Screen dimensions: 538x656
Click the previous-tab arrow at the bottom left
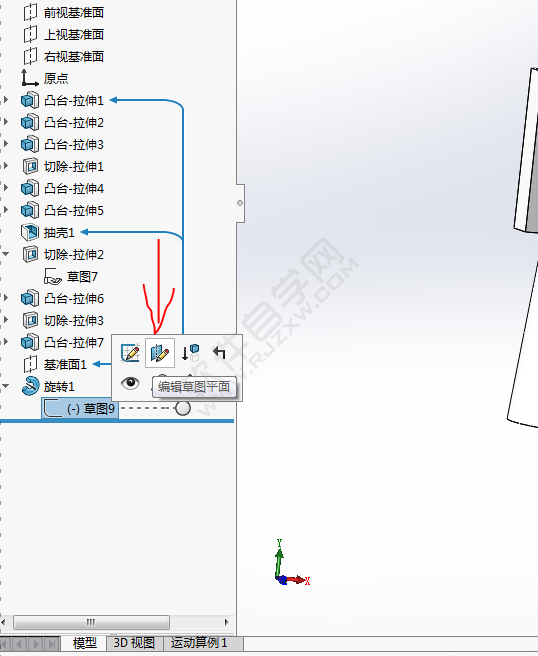point(19,643)
